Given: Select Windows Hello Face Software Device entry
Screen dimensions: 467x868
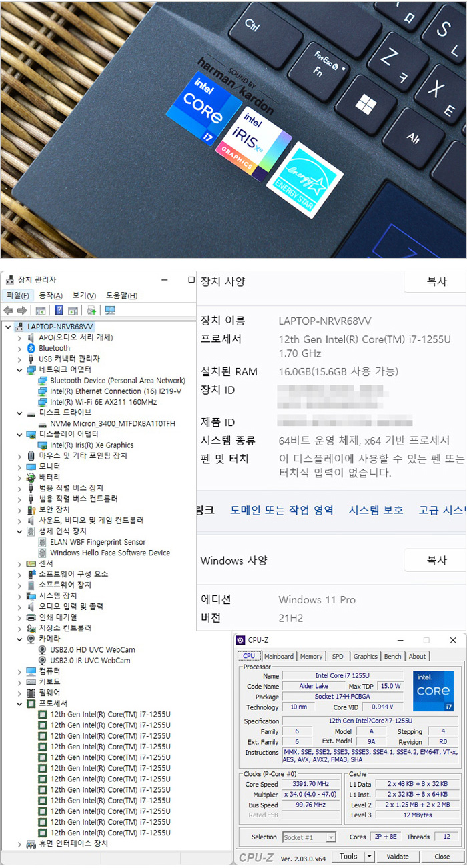Looking at the screenshot, I should click(110, 553).
